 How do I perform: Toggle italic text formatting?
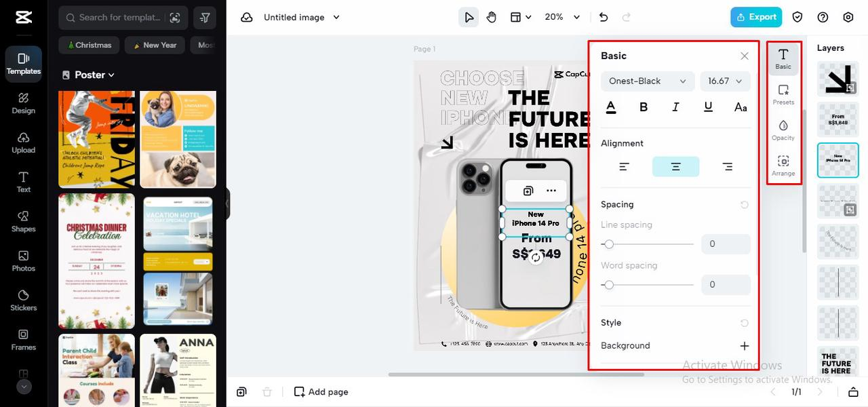point(675,107)
